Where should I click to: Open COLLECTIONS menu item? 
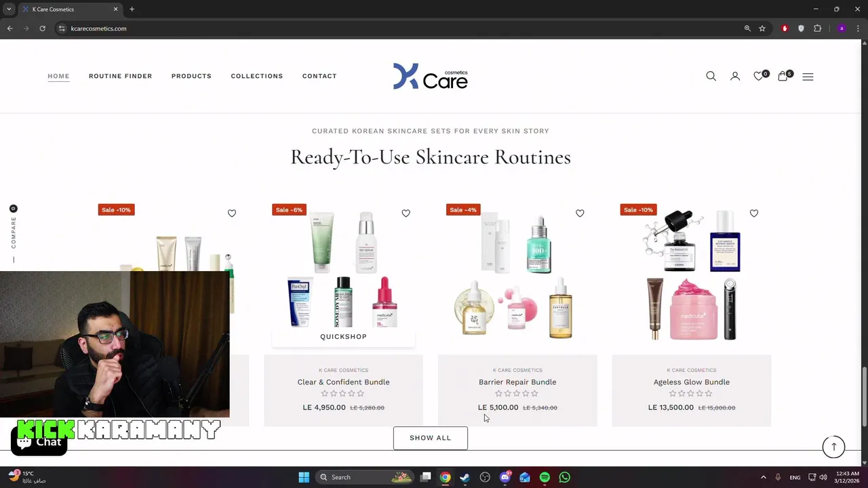[x=257, y=76]
